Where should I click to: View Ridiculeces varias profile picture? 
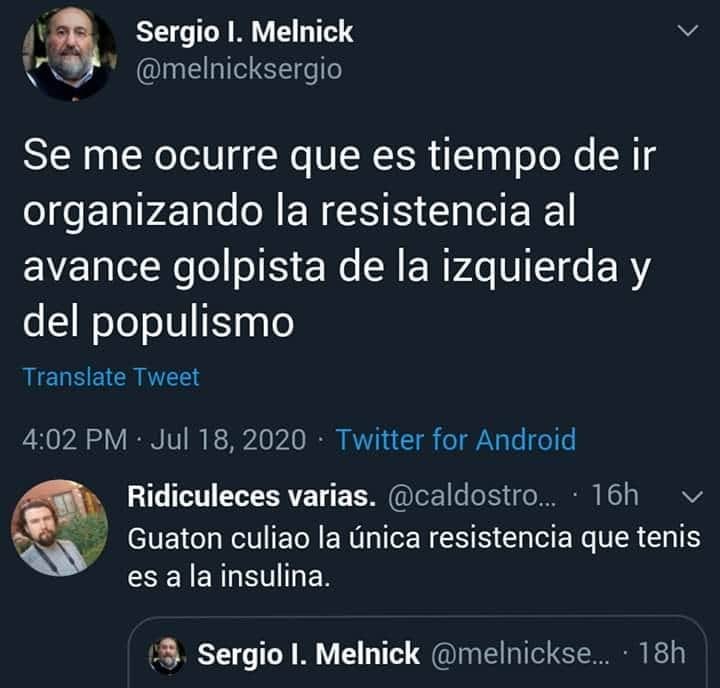tap(60, 528)
